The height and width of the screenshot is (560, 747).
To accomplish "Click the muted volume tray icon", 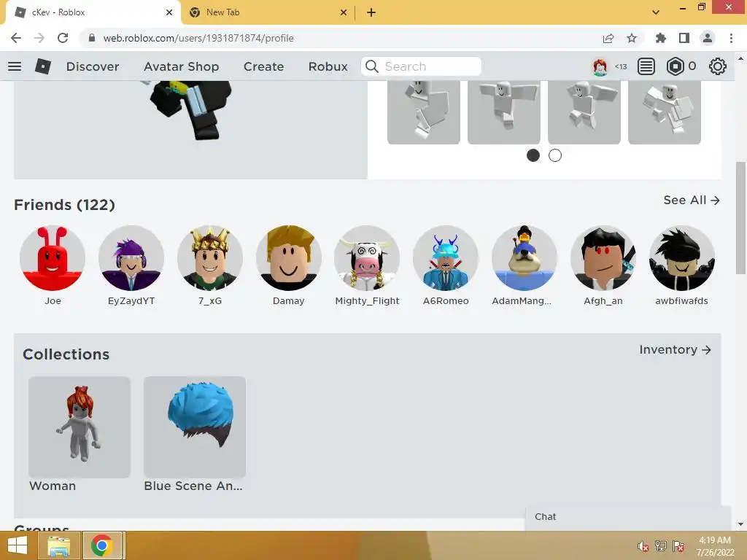I will [643, 546].
